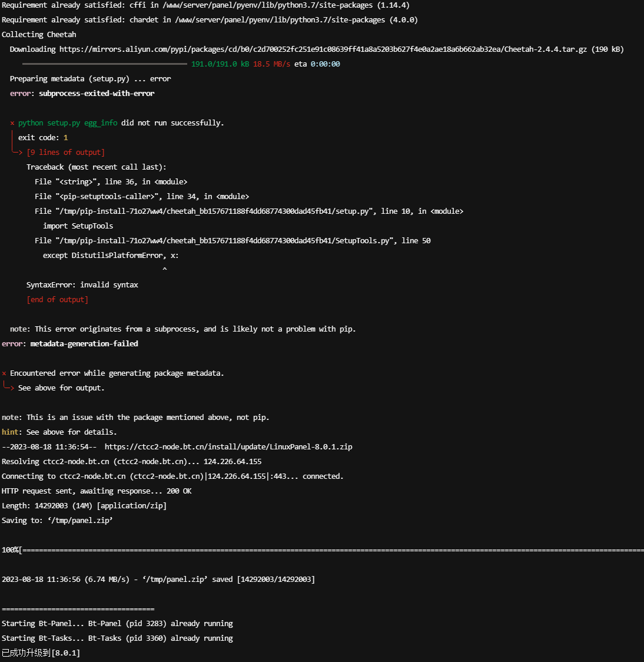Click the Starting Bt-Panel status line

[x=117, y=624]
